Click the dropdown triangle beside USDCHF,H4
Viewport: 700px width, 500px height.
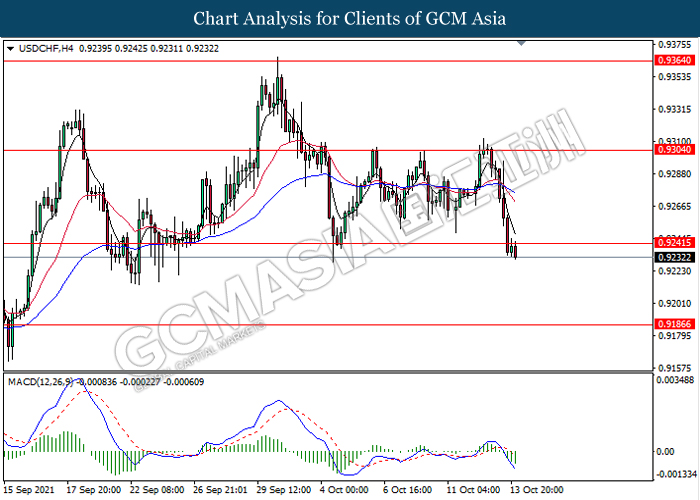[11, 49]
